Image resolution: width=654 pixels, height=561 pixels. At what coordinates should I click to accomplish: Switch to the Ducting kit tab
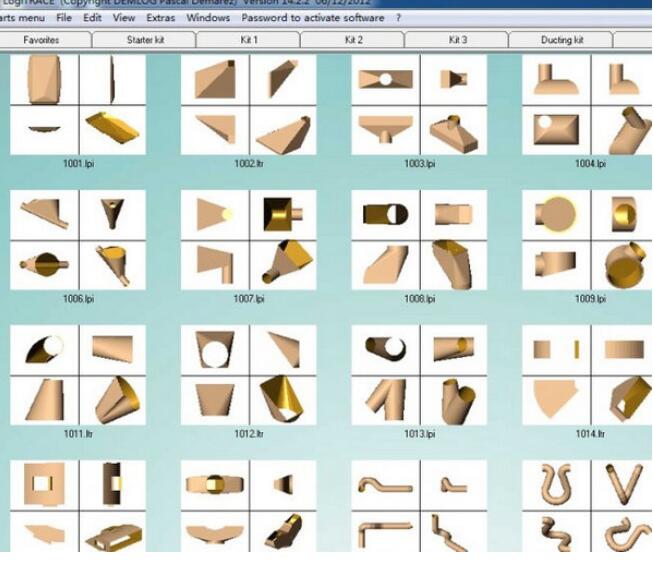562,40
